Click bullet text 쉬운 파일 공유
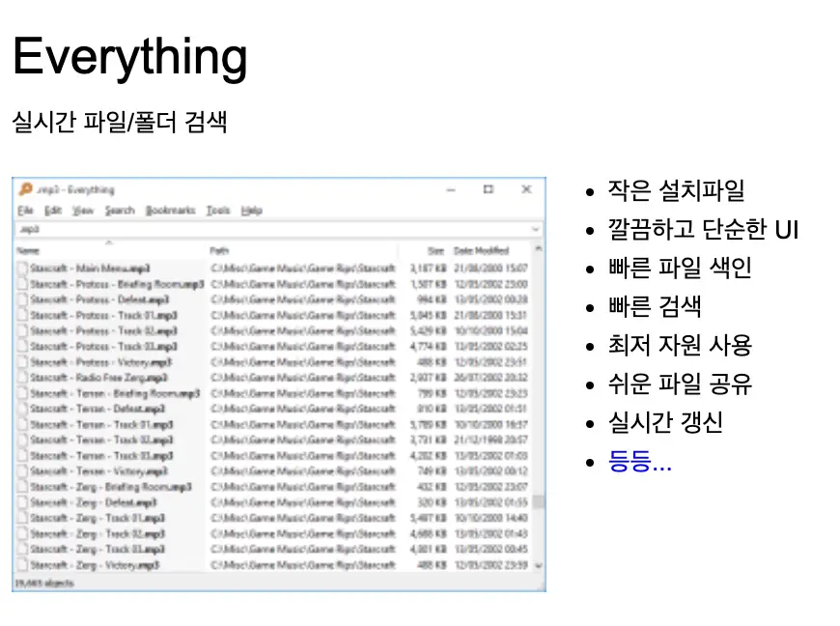This screenshot has height=626, width=840. tap(680, 384)
